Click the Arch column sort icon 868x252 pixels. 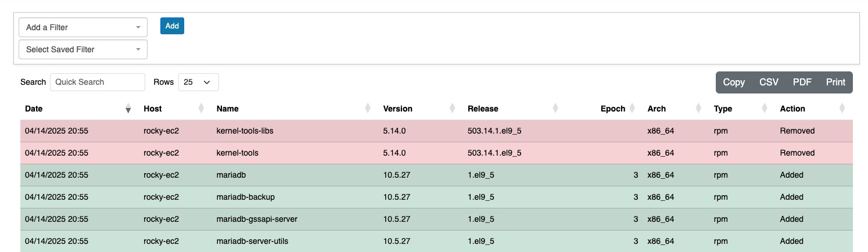[x=698, y=109]
